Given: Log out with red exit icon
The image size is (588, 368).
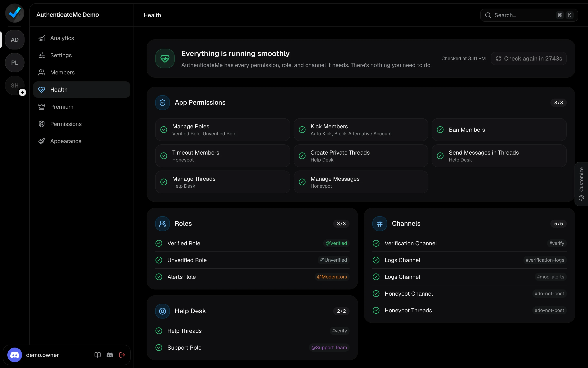Looking at the screenshot, I should [122, 355].
